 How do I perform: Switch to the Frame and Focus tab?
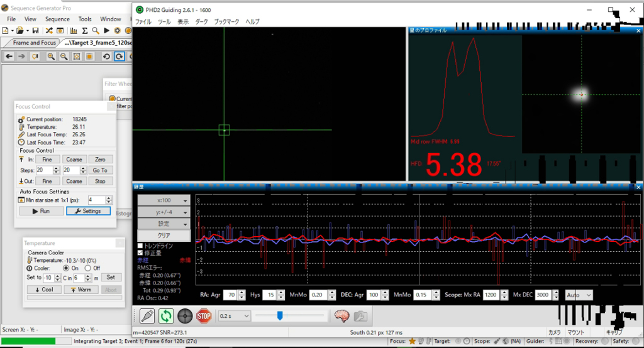tap(34, 43)
